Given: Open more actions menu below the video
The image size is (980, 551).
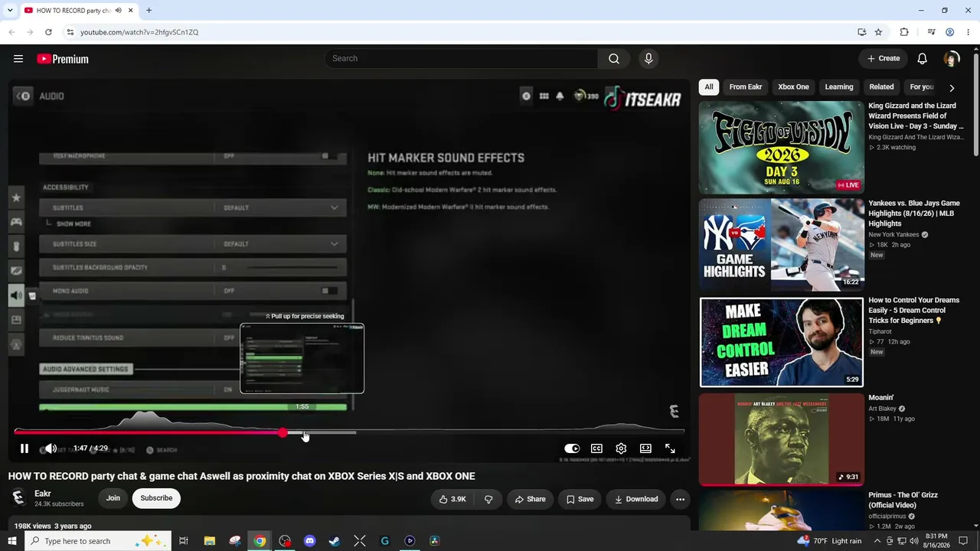Looking at the screenshot, I should (x=680, y=499).
